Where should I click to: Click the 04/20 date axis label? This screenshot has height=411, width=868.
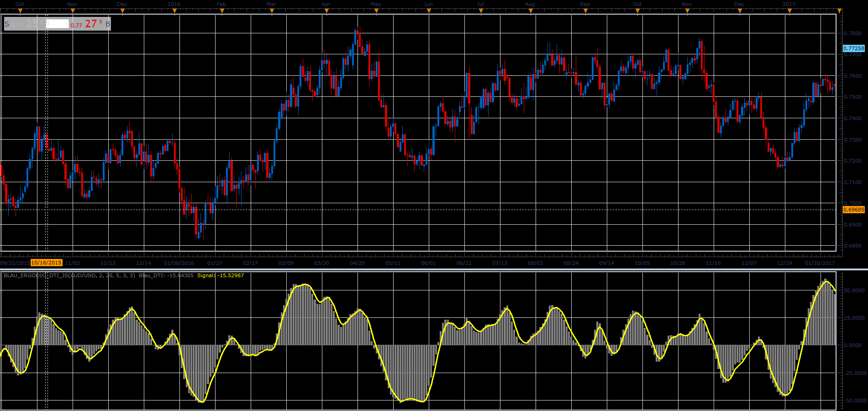357,263
